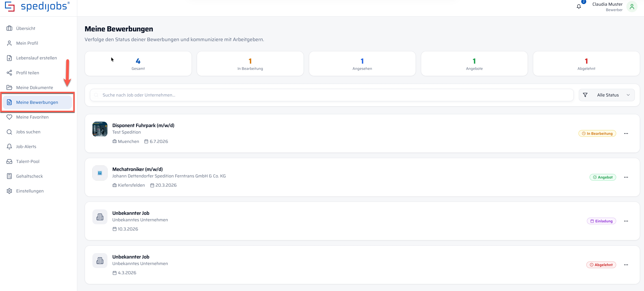Viewport: 644px width, 291px height.
Task: Click the spedijobs logo
Action: [37, 6]
